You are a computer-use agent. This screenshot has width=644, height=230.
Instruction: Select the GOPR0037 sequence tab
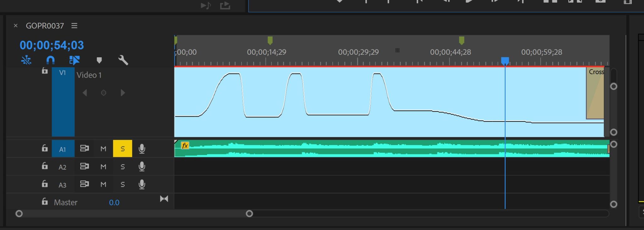pos(45,26)
